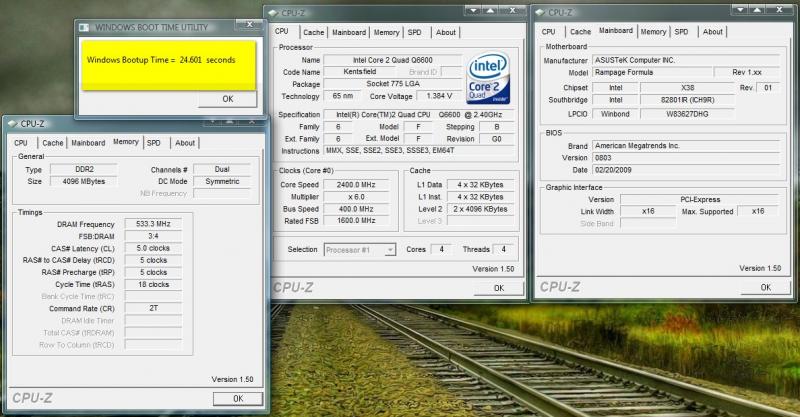Click OK in the Boot Time Utility dialog

(x=228, y=99)
